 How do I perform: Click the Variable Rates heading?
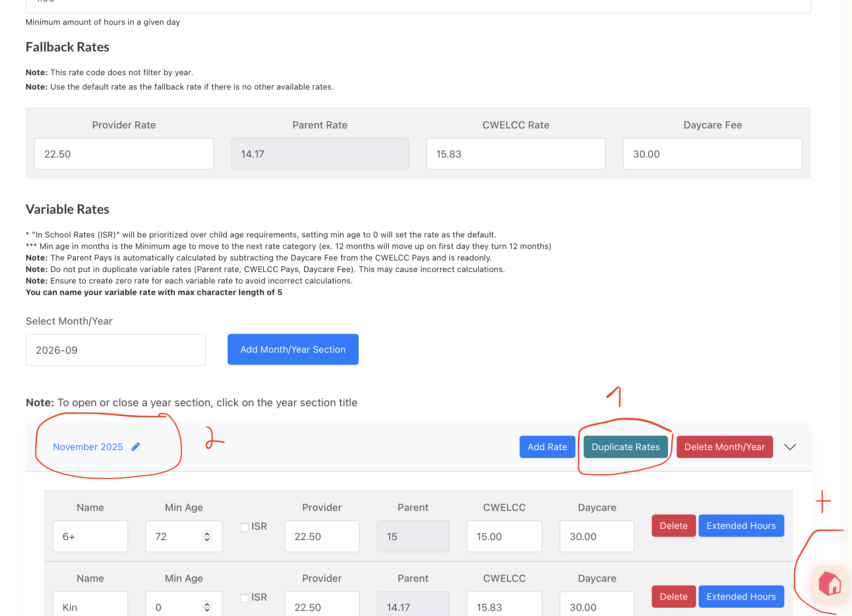tap(68, 209)
